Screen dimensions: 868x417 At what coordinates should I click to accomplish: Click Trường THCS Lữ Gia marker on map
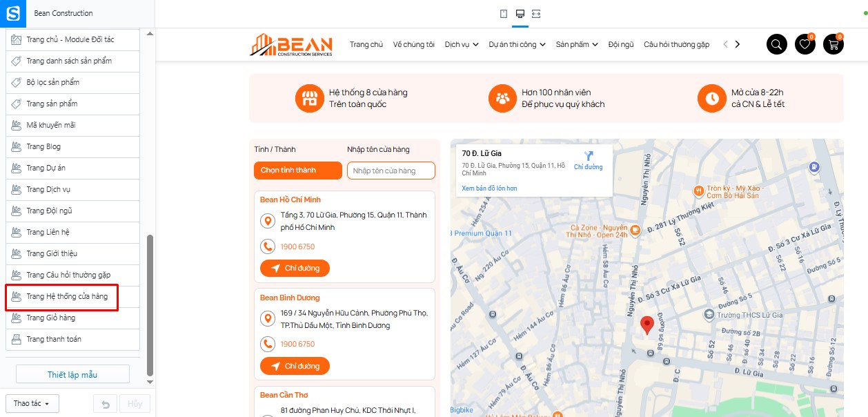click(709, 315)
